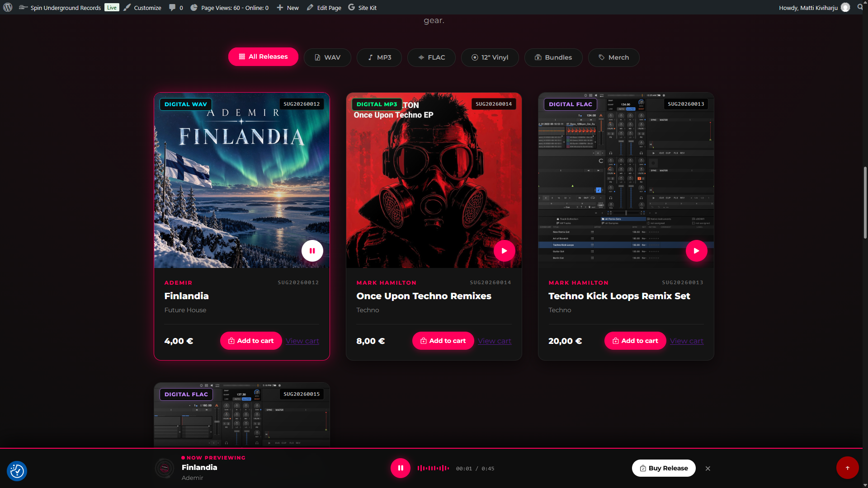Click the scroll-to-top arrow button
The image size is (868, 488).
848,468
